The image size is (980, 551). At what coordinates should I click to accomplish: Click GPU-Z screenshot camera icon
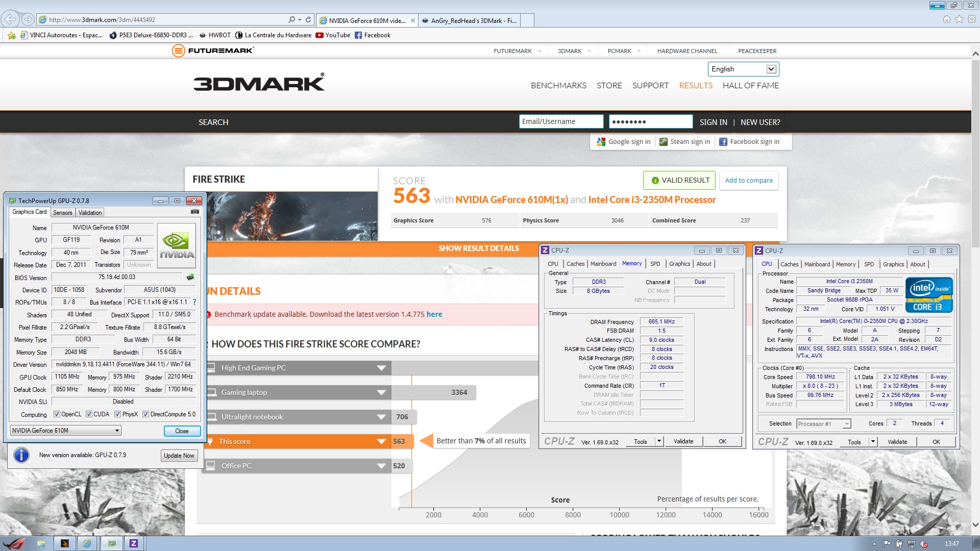point(194,212)
